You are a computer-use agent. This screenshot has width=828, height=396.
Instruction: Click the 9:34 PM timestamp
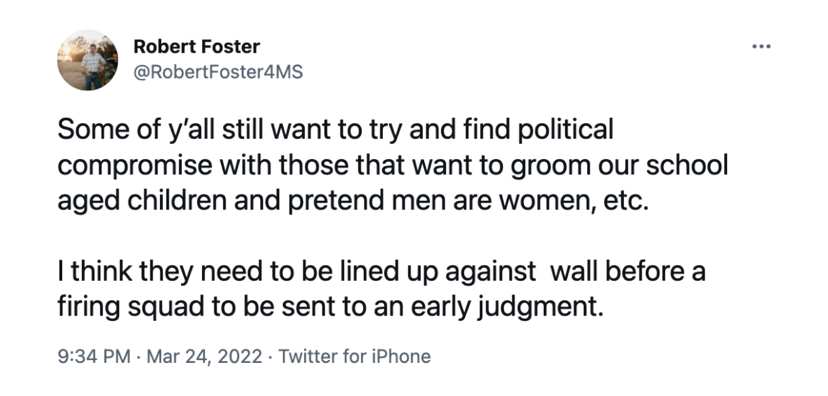(94, 356)
